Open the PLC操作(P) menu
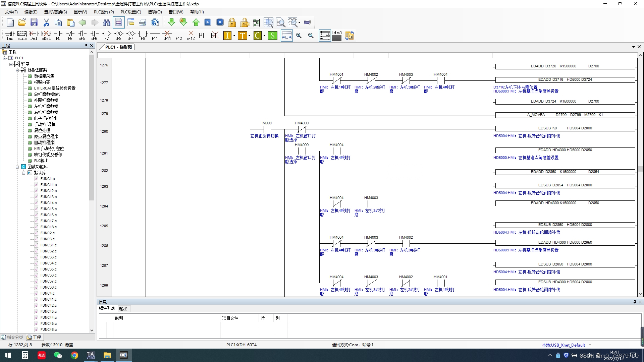The height and width of the screenshot is (362, 644). (x=104, y=12)
